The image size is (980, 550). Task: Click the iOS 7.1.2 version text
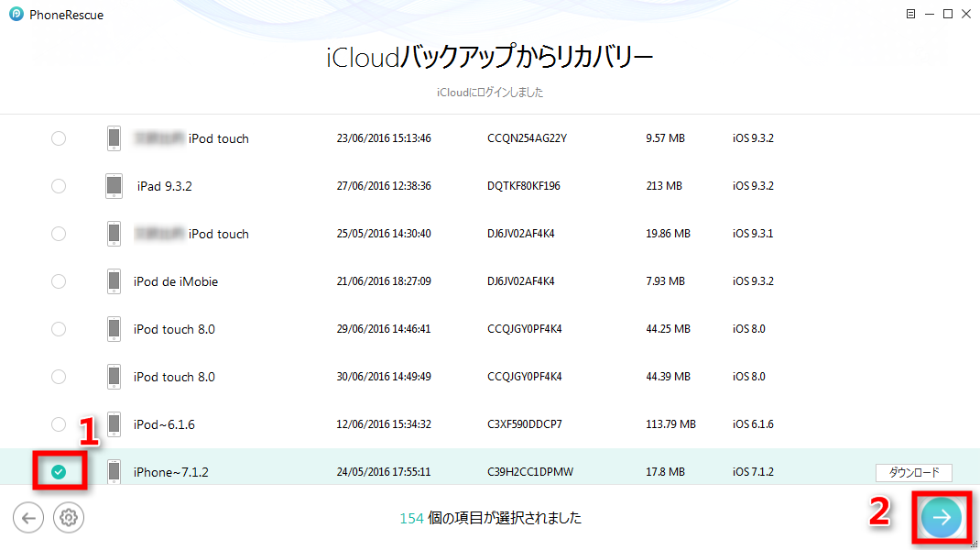[753, 472]
